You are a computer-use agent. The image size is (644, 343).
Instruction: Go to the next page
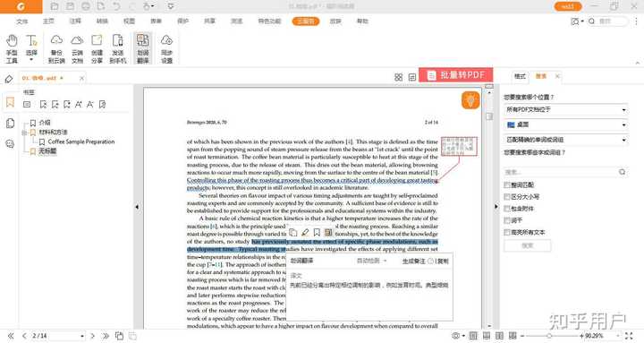[x=92, y=336]
